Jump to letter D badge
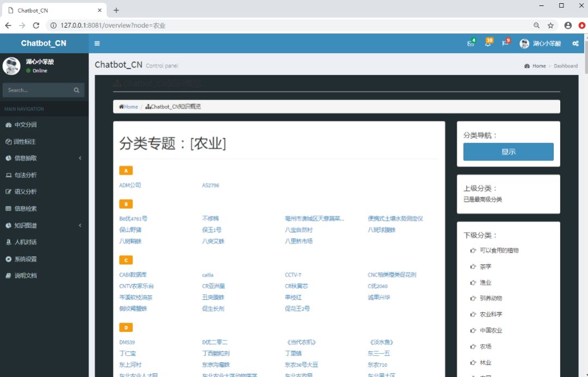Viewport: 588px width, 377px height. 126,327
